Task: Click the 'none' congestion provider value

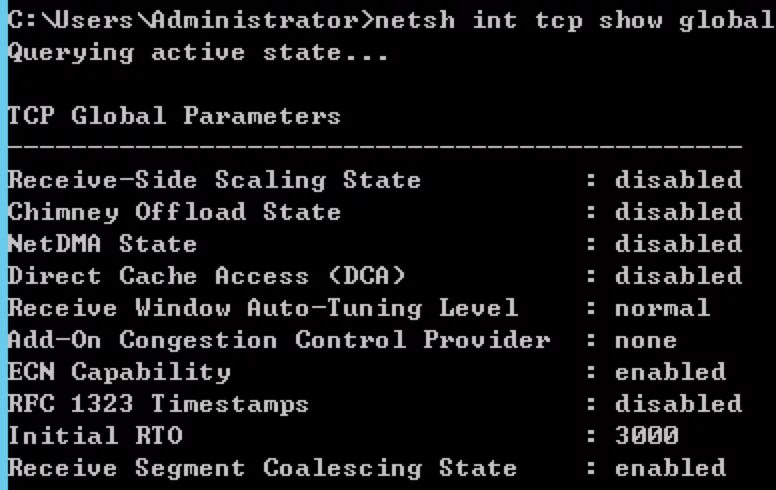Action: (x=645, y=340)
